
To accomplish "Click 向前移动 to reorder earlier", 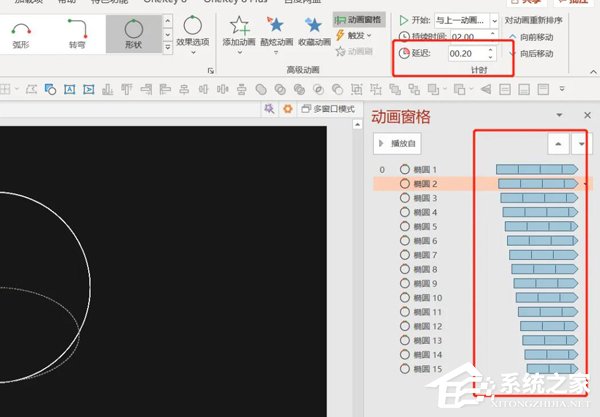I will coord(532,37).
